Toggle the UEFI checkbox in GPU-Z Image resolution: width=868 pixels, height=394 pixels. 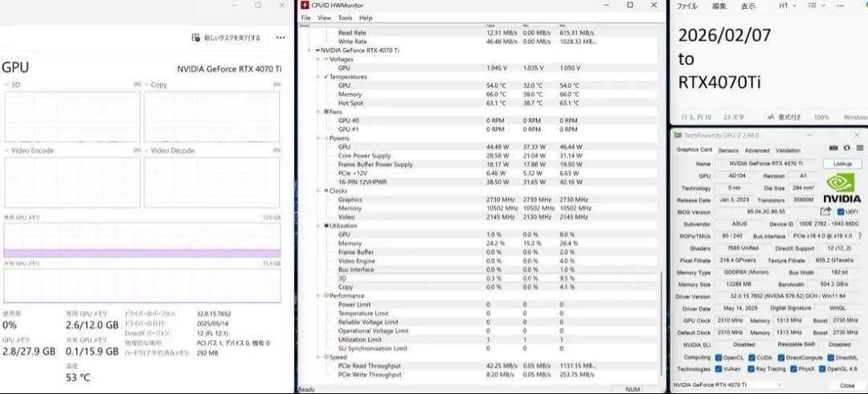[841, 211]
